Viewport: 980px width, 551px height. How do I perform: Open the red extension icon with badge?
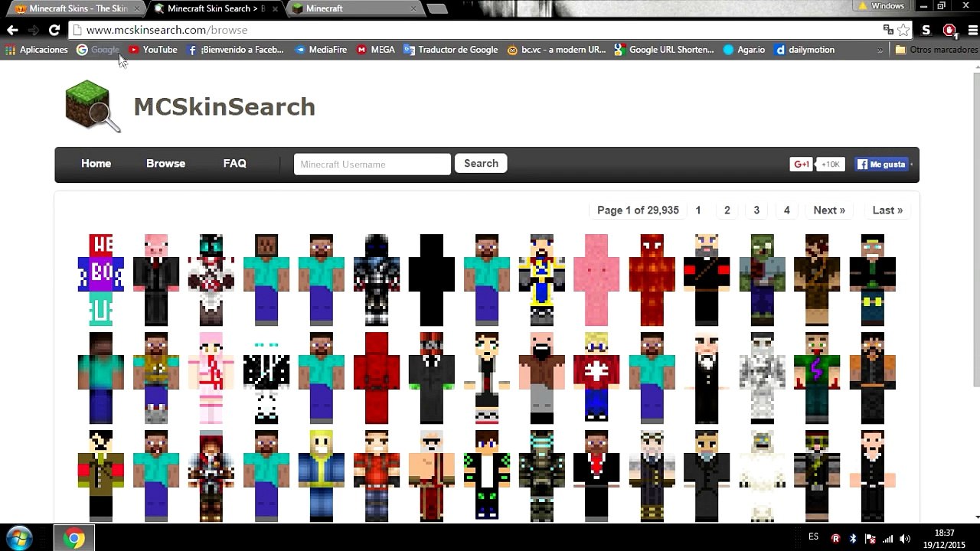pyautogui.click(x=949, y=30)
